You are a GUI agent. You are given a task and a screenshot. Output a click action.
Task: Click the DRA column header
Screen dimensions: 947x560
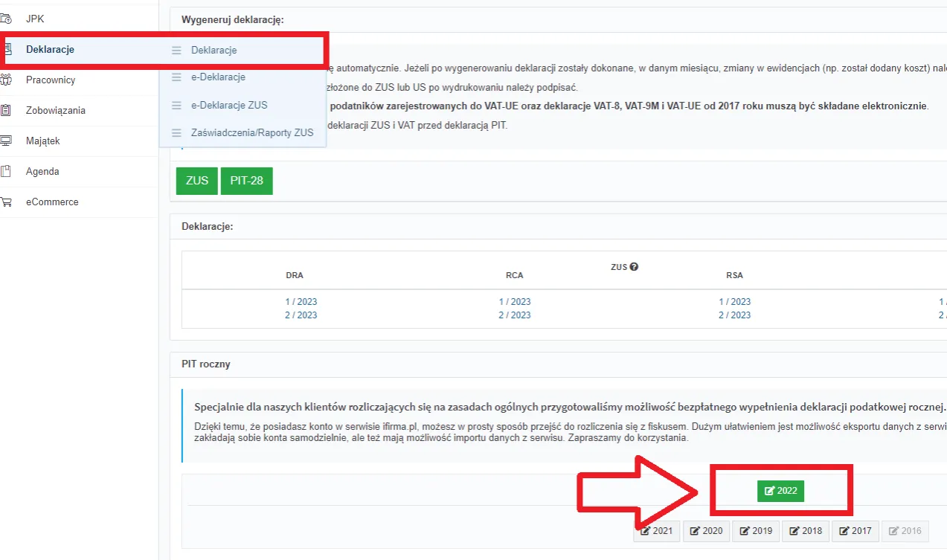click(x=295, y=275)
